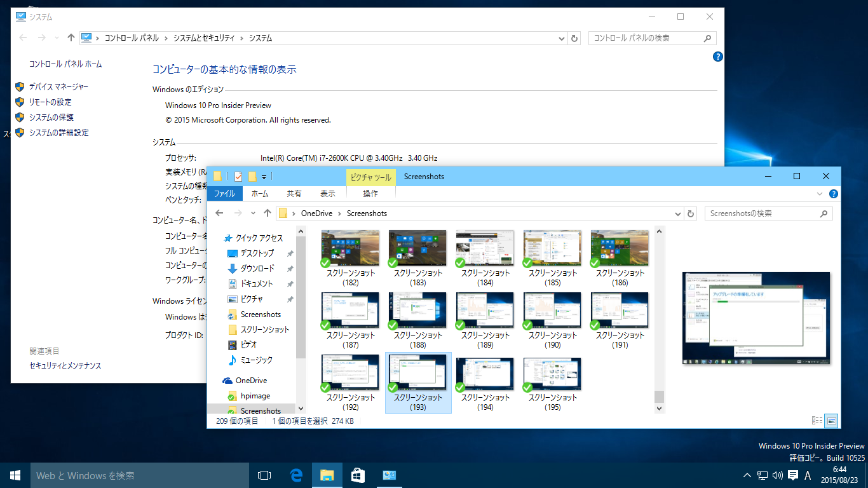Select the Picture Tools contextual header

pos(371,177)
